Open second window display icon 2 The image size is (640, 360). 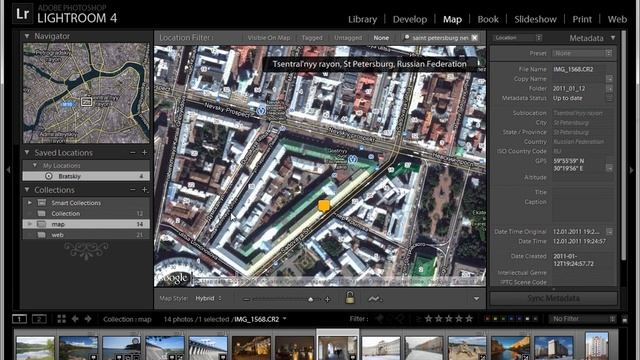click(39, 319)
